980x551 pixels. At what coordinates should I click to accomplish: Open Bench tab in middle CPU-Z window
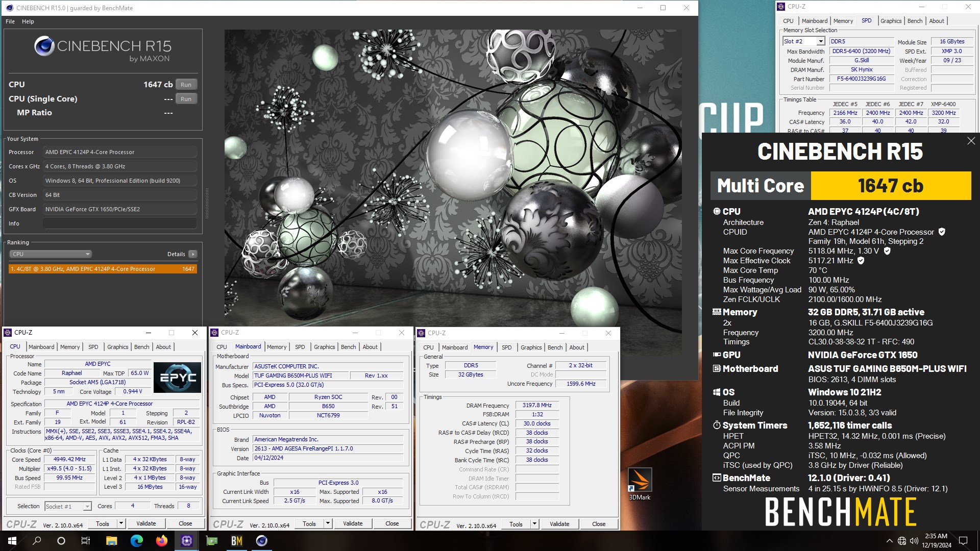[x=348, y=347]
